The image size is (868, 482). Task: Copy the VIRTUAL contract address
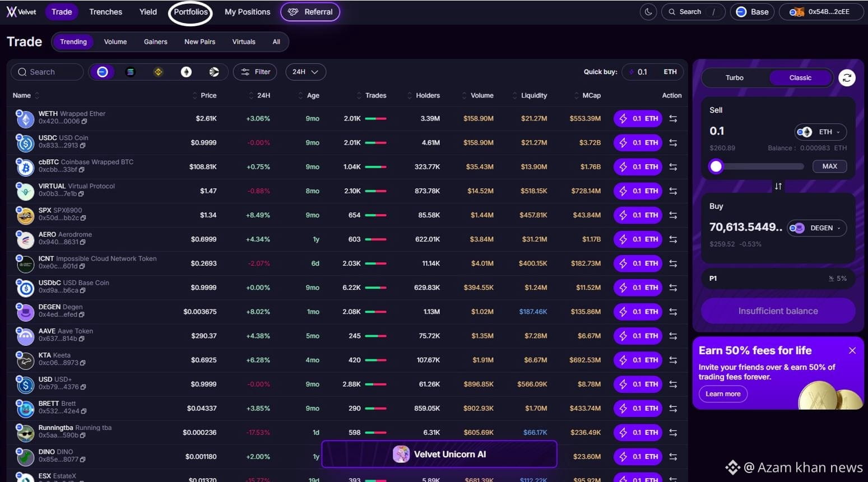point(81,194)
